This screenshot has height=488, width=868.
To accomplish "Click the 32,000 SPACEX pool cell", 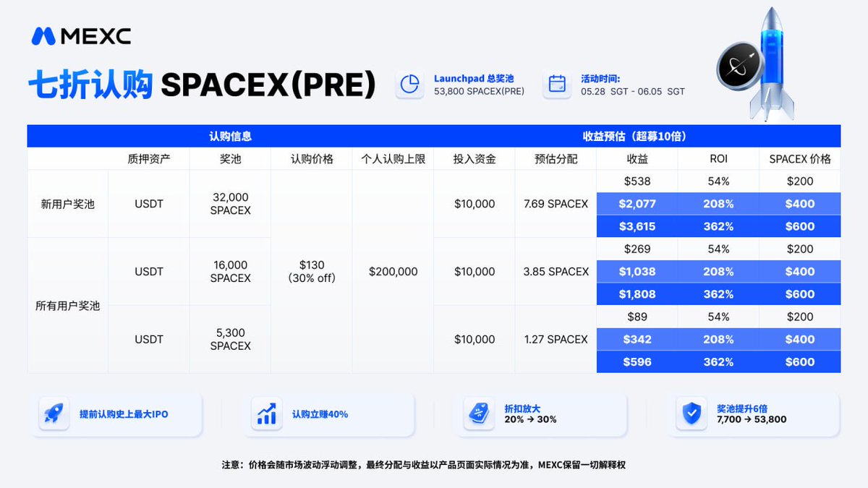I will point(230,204).
